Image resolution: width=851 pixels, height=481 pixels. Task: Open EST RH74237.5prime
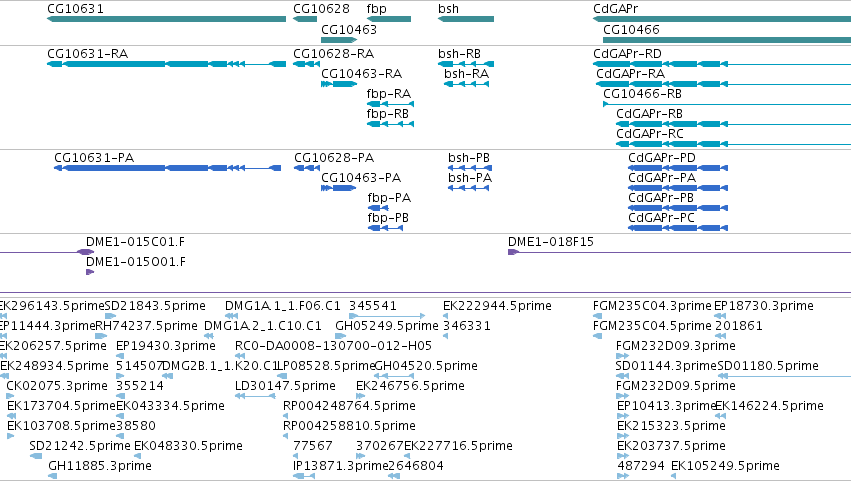pyautogui.click(x=147, y=326)
